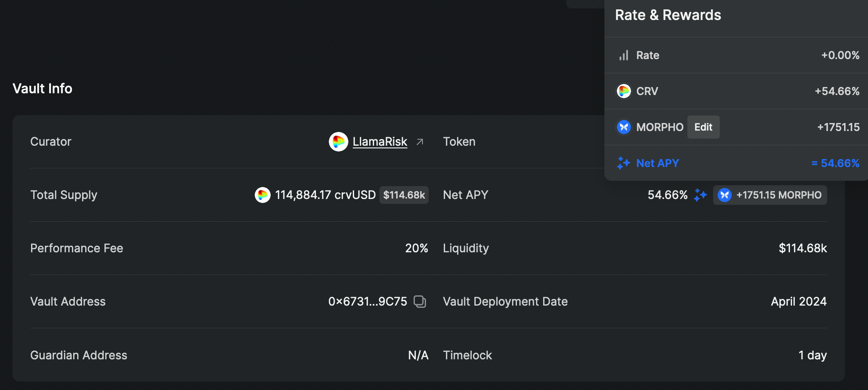
Task: Click the 'Rate' label in the popup
Action: pos(647,55)
